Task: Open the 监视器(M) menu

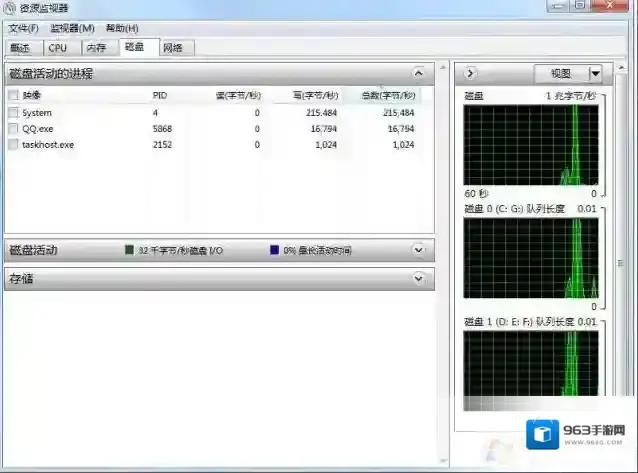Action: (72, 28)
